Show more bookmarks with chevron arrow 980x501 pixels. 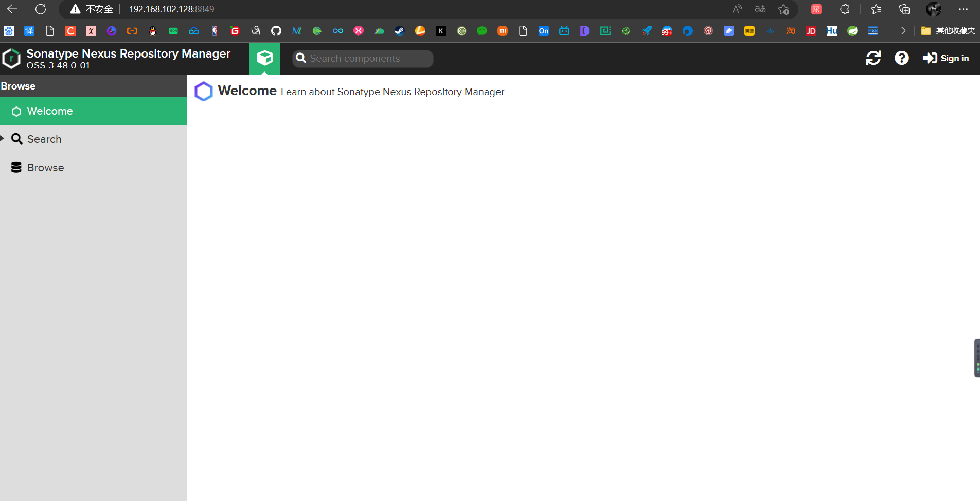[903, 31]
